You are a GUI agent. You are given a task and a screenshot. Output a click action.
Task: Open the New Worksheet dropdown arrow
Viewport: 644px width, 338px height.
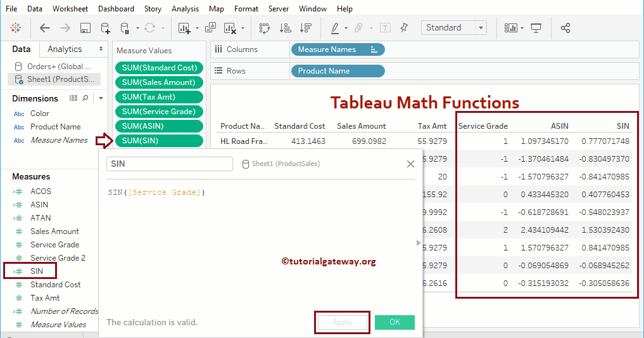197,29
